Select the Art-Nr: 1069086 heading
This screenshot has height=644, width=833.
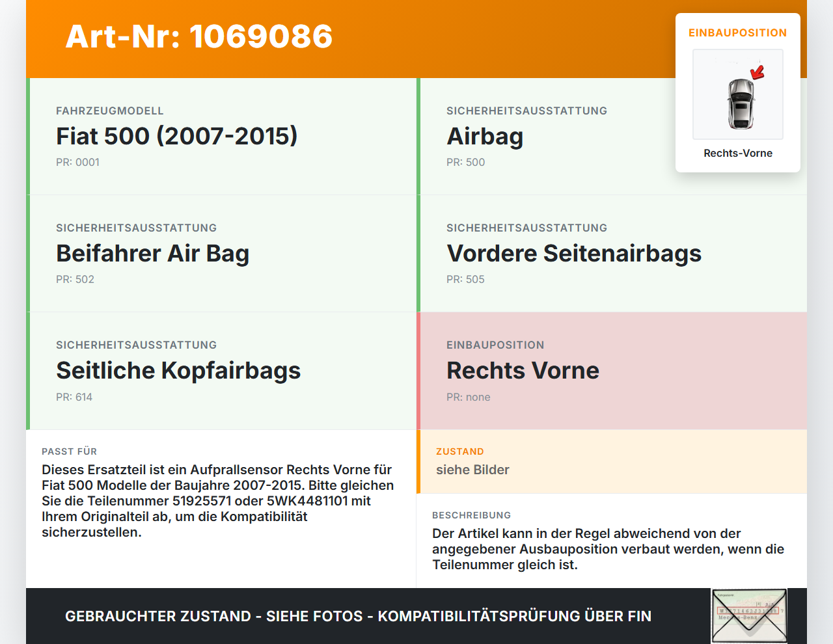[x=199, y=36]
